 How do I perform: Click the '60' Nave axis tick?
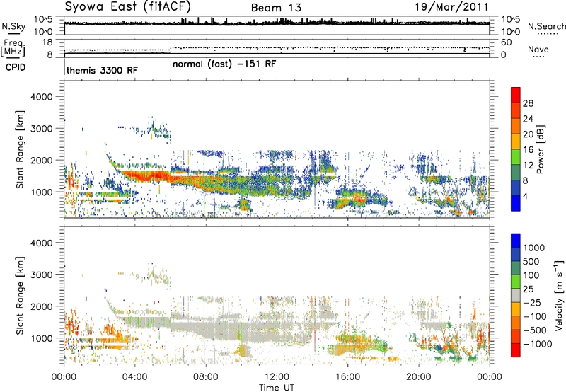point(506,42)
